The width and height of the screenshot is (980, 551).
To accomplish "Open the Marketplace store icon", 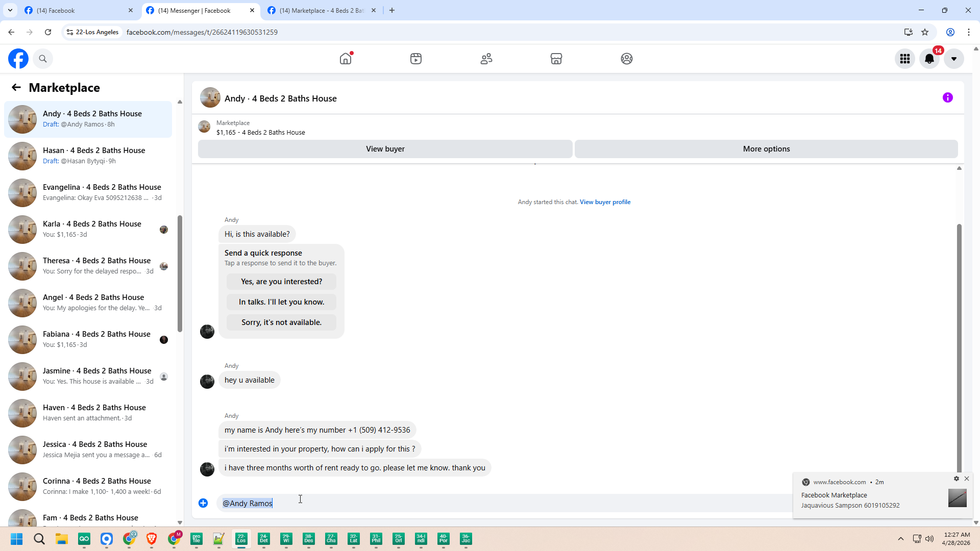I will coord(556,59).
